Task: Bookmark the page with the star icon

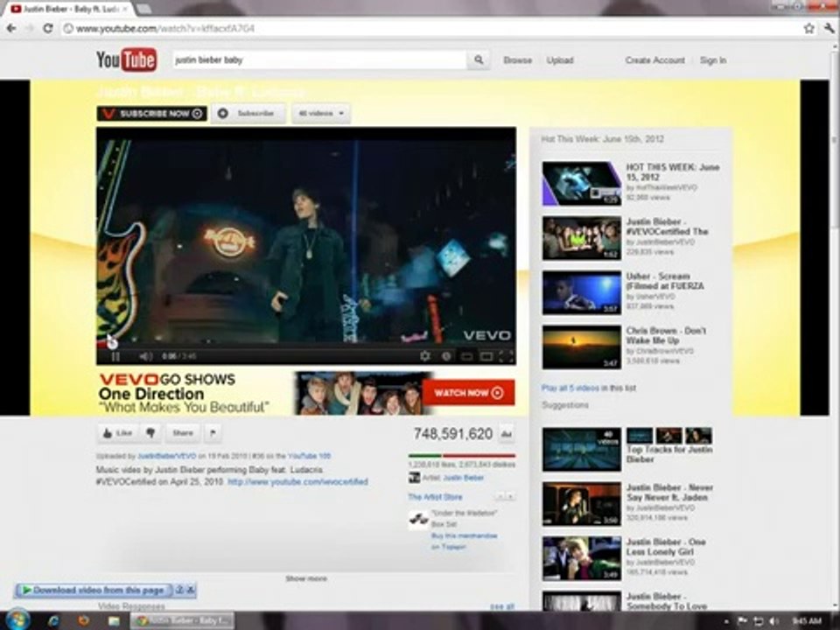Action: click(x=808, y=28)
